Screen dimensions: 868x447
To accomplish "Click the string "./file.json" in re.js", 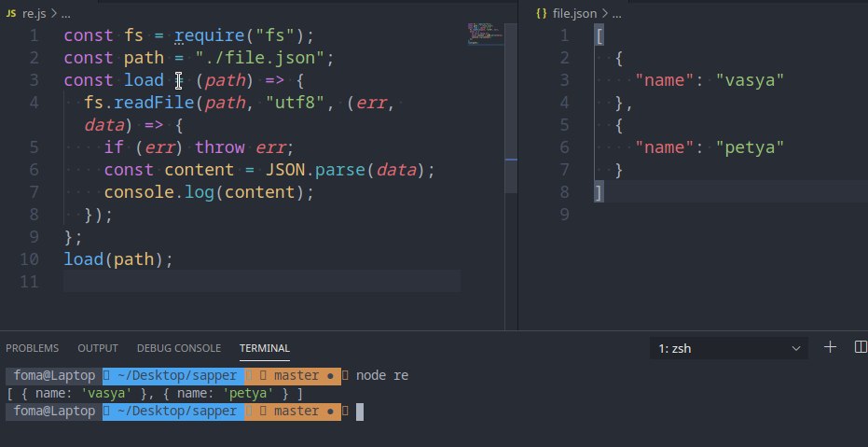I will coord(259,58).
